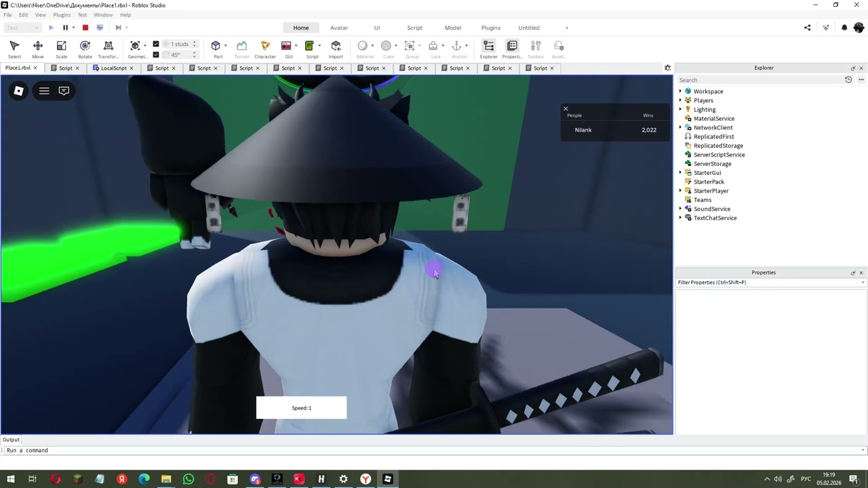Expand the NetworkClient node
Image resolution: width=868 pixels, height=488 pixels.
pyautogui.click(x=680, y=127)
